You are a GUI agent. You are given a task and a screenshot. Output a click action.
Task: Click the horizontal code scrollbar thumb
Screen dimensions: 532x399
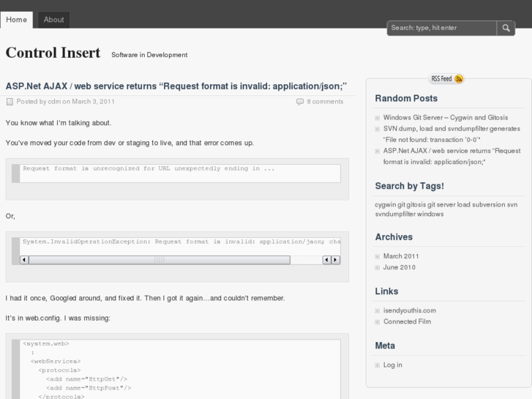[x=159, y=260]
